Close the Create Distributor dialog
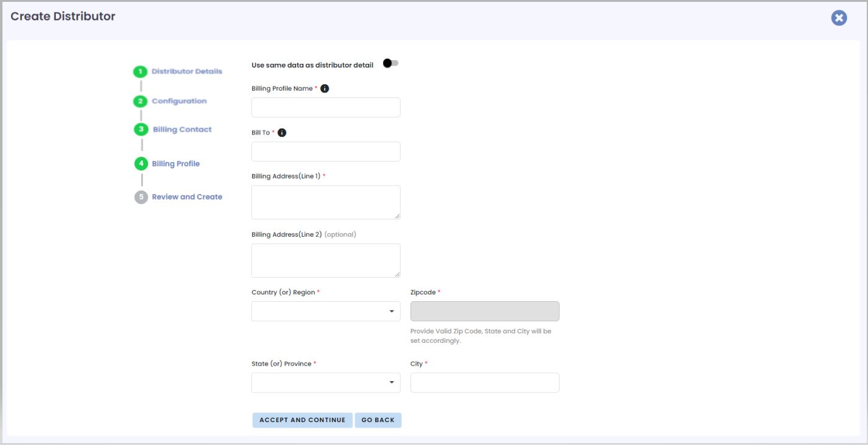868x445 pixels. click(x=839, y=18)
